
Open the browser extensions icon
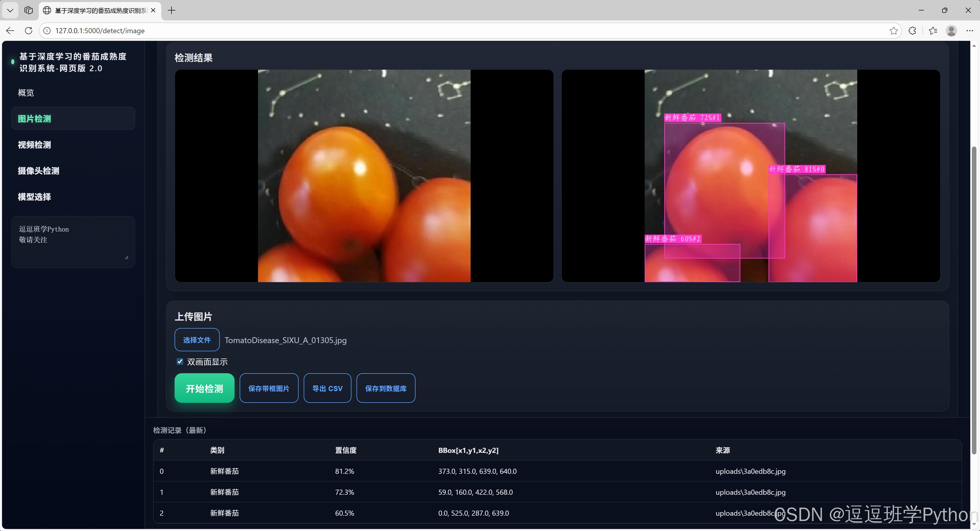click(x=912, y=30)
